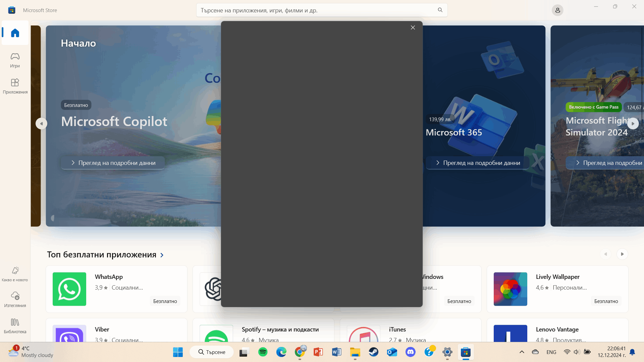Open File Explorer from taskbar

click(x=355, y=352)
